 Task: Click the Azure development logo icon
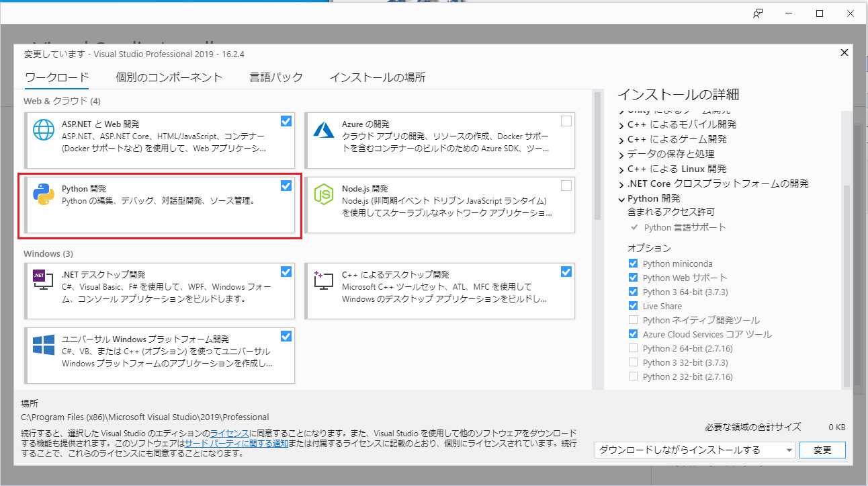pos(324,130)
